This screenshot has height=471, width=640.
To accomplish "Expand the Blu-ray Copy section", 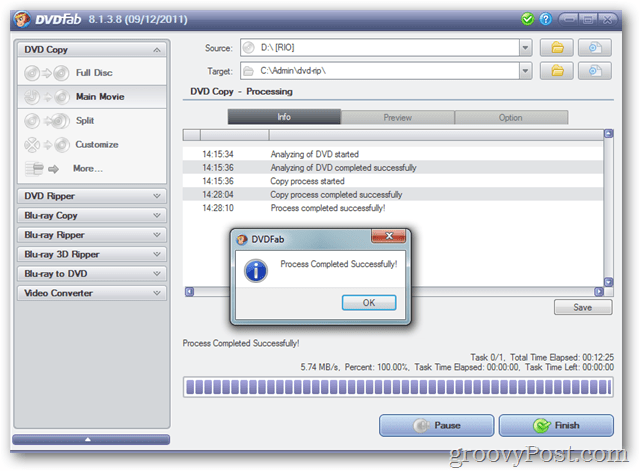I will (92, 216).
